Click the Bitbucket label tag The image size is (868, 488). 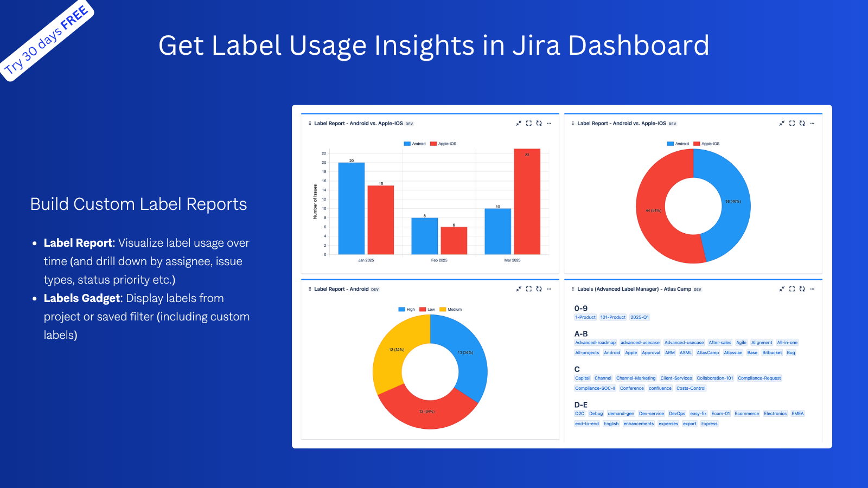point(772,353)
